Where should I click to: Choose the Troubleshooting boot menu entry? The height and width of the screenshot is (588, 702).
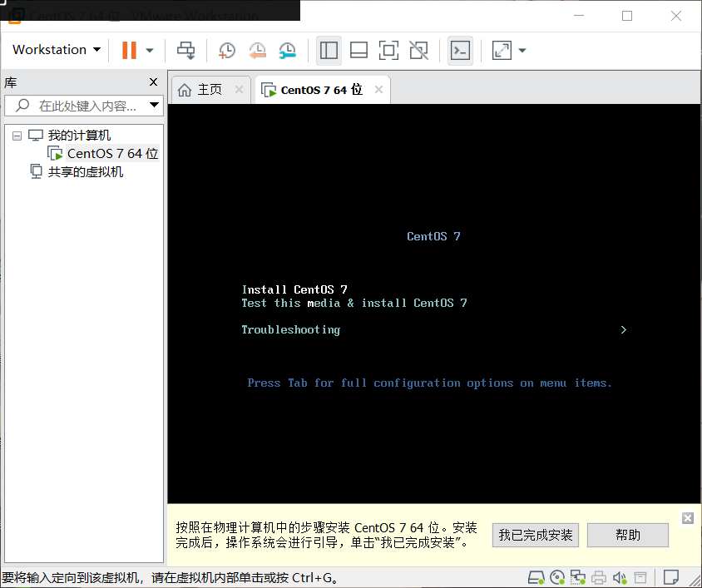pos(290,330)
